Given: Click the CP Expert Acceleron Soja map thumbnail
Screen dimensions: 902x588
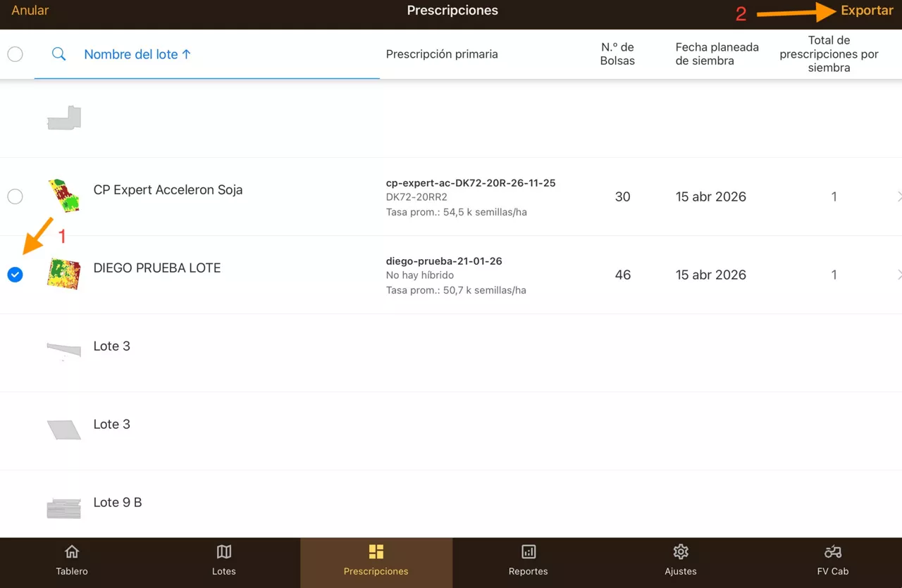Looking at the screenshot, I should point(63,196).
